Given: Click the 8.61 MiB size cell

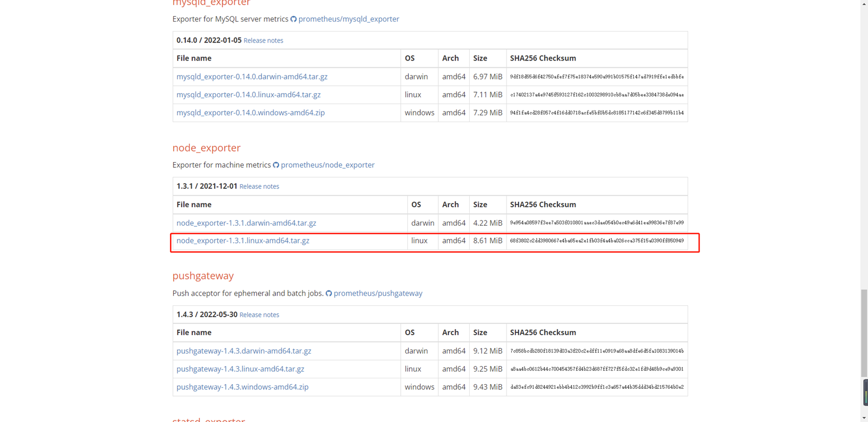Looking at the screenshot, I should pos(488,240).
